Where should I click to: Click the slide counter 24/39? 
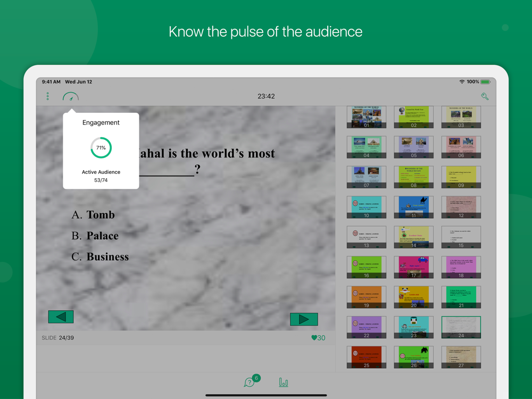pyautogui.click(x=66, y=338)
